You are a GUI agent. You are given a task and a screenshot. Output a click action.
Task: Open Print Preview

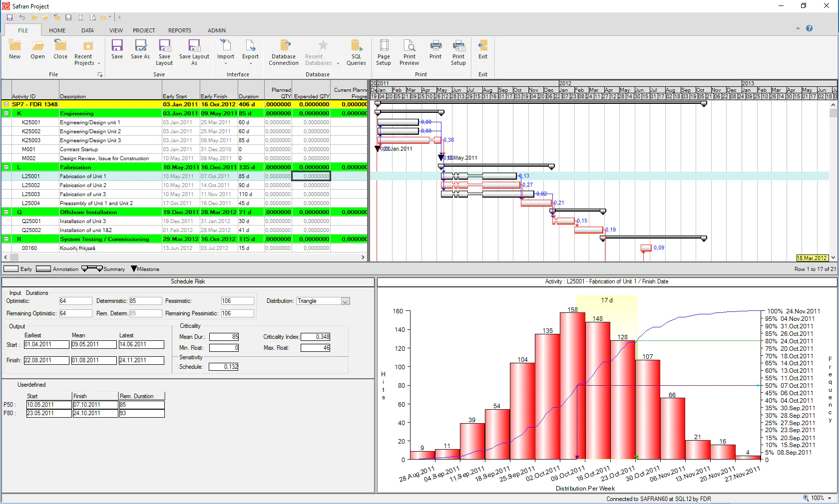(x=410, y=52)
